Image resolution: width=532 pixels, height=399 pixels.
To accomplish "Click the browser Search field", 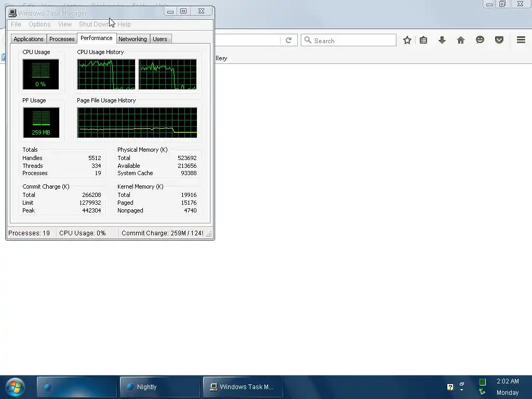I will (349, 41).
